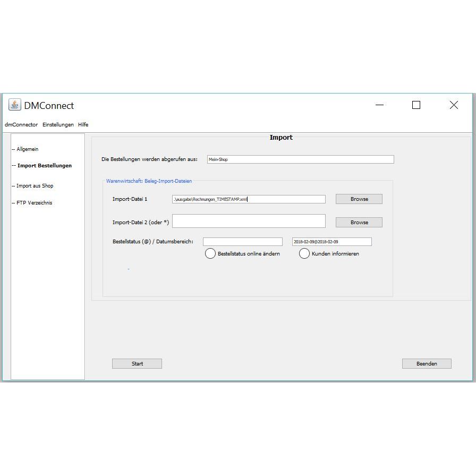Screen dimensions: 476x476
Task: Click the empty Import-Datei 2 field
Action: 249,221
